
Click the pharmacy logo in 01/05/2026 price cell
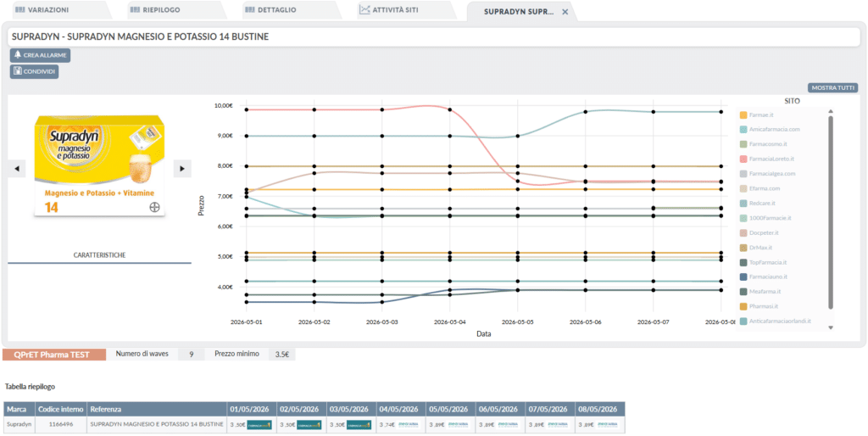pyautogui.click(x=260, y=425)
